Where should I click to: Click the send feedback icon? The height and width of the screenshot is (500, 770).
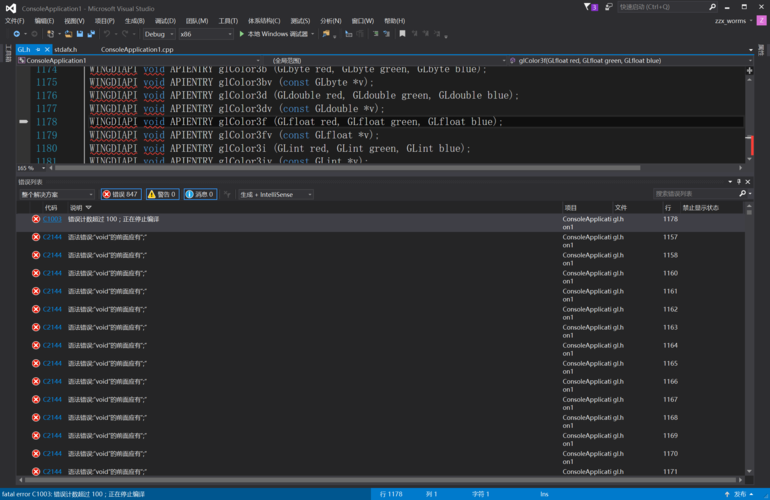[609, 7]
